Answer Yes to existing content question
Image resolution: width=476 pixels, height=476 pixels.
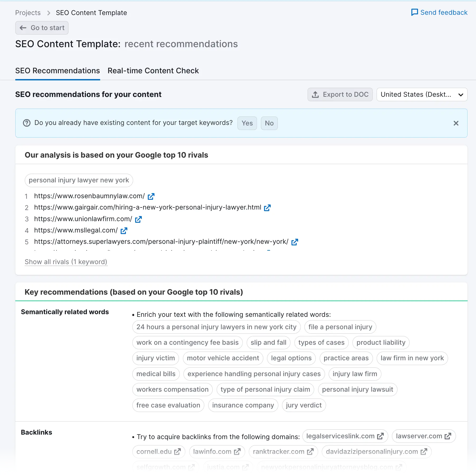point(247,123)
